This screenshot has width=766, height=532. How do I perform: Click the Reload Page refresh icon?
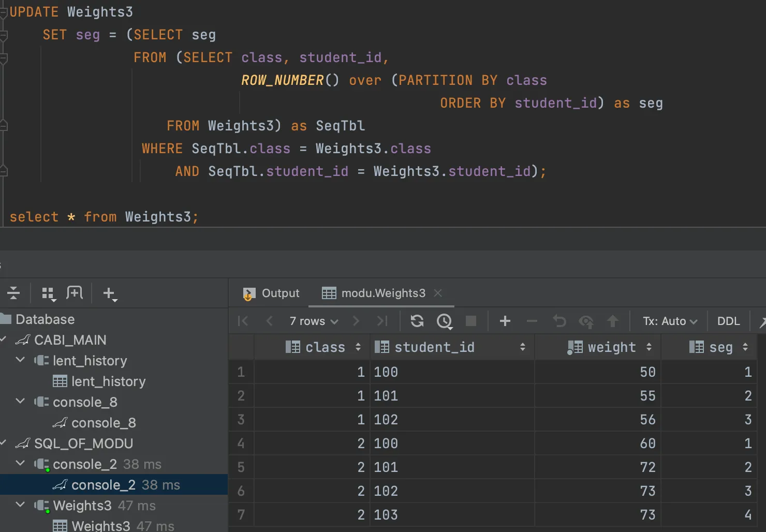[417, 321]
